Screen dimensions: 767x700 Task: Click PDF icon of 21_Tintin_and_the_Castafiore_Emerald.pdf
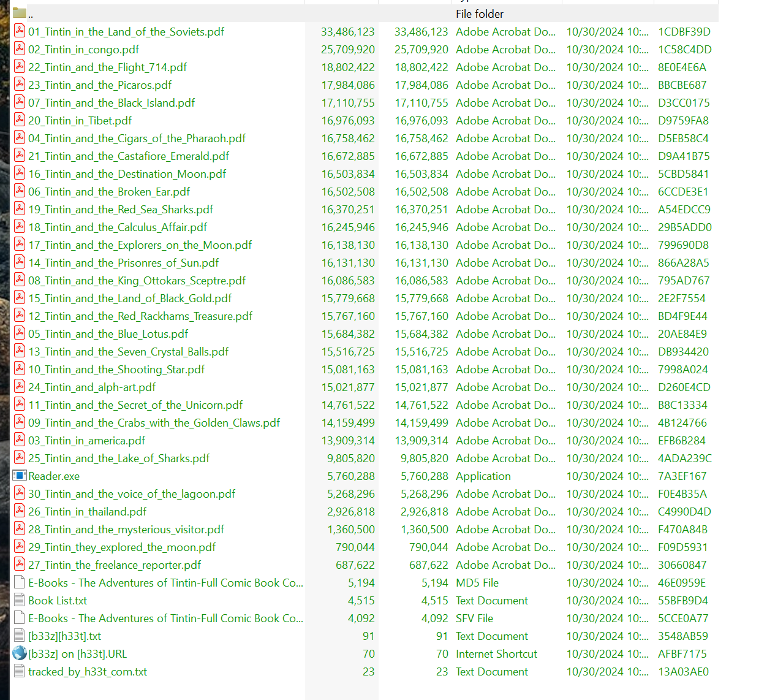point(20,155)
